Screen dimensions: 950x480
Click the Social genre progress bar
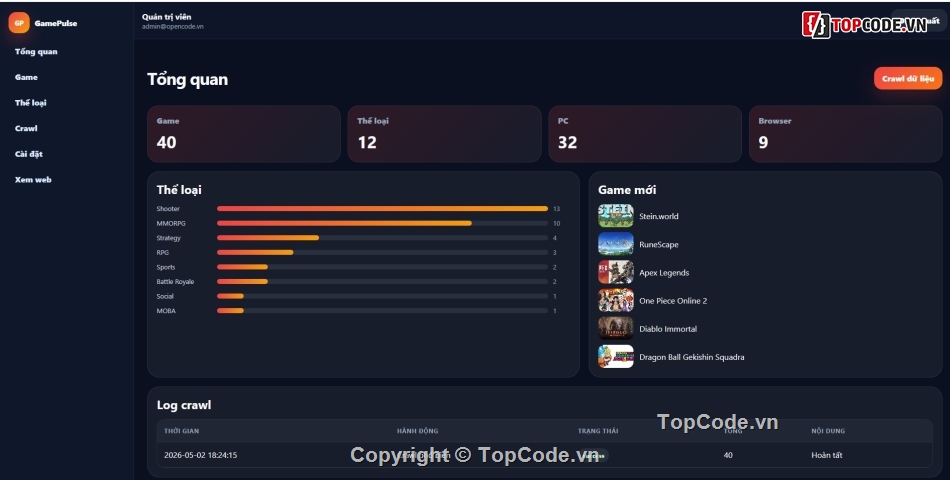click(382, 296)
